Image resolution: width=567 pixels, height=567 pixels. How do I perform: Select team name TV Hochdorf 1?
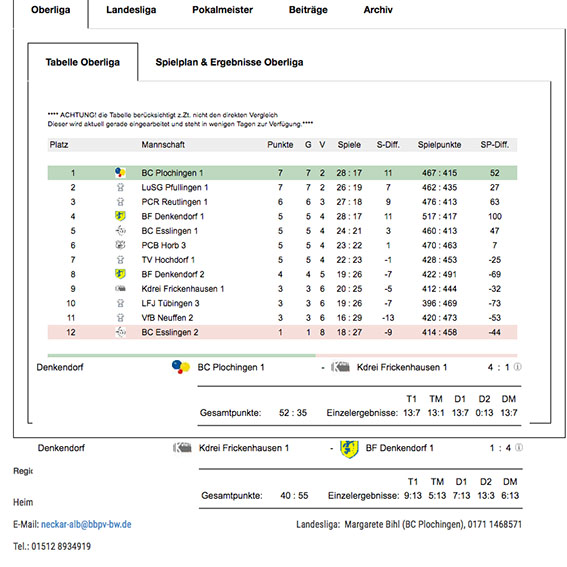(168, 260)
